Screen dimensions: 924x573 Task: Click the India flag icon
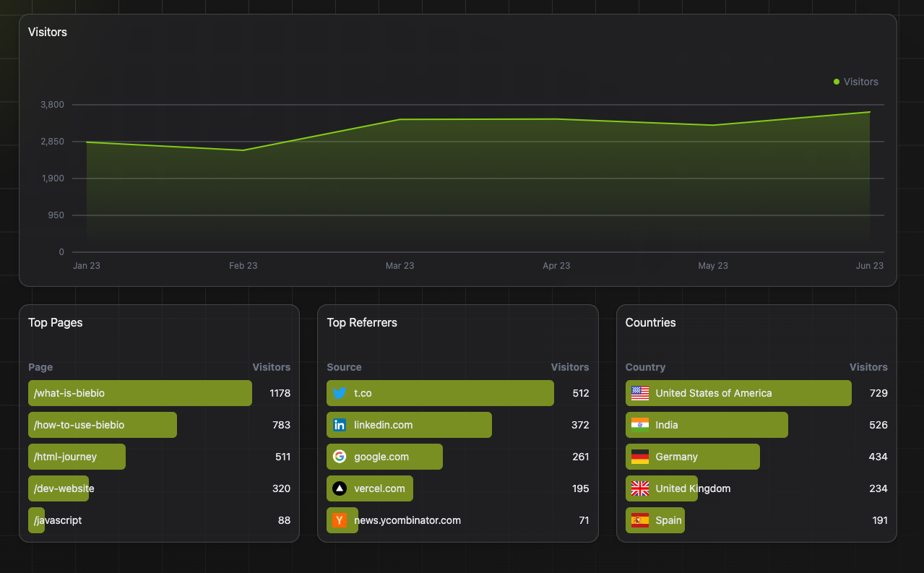(639, 425)
